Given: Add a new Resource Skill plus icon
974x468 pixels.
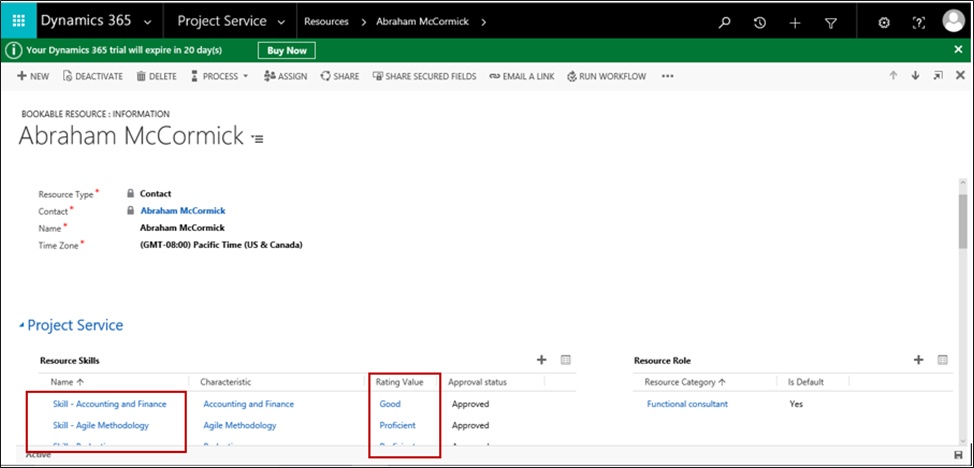Looking at the screenshot, I should click(x=542, y=359).
